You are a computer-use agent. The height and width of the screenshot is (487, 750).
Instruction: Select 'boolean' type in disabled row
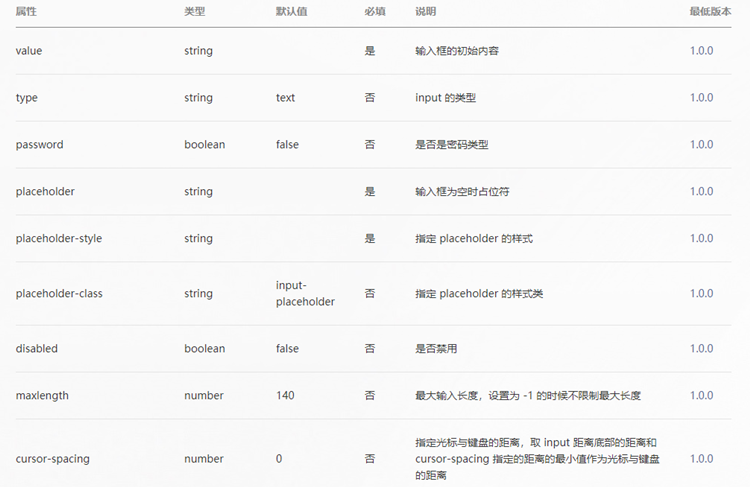[205, 348]
